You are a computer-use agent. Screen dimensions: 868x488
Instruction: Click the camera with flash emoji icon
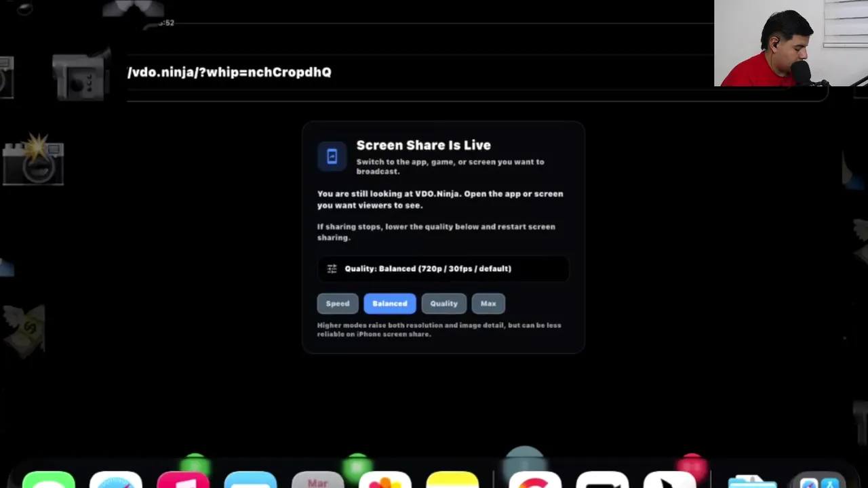click(x=33, y=160)
